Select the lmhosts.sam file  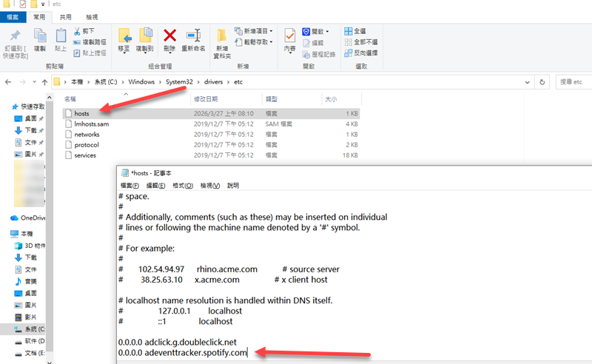click(x=92, y=124)
